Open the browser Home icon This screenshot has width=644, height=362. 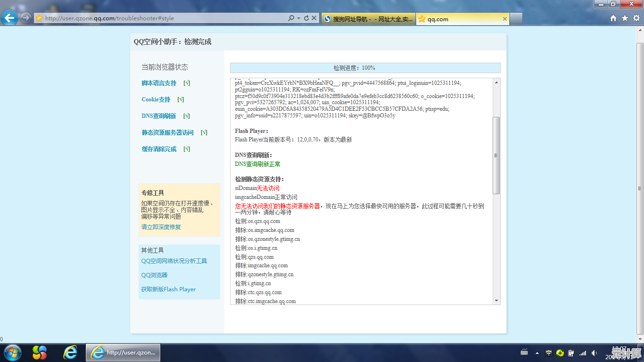pos(613,18)
